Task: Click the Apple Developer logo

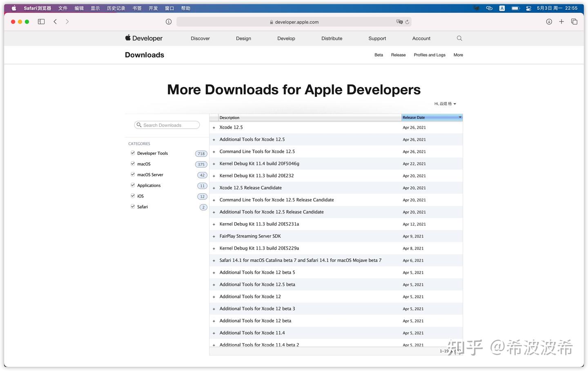Action: [143, 38]
